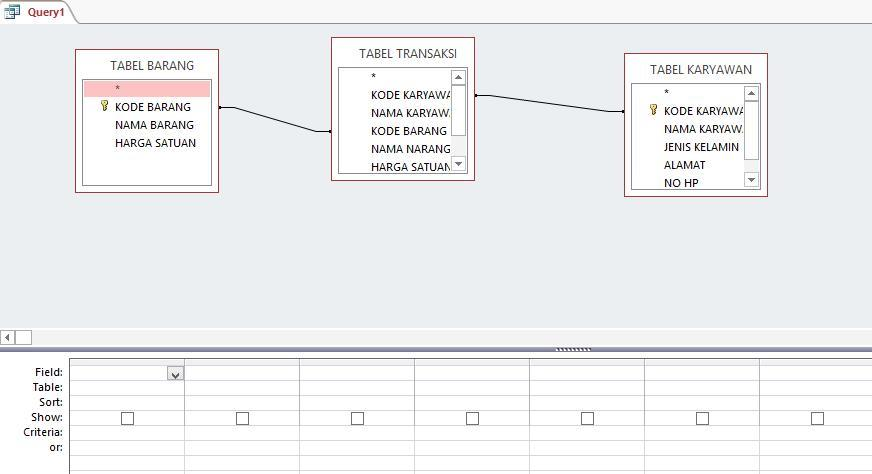Screen dimensions: 872x474
Task: Click the TABEL TRANSAKSI title bar
Action: point(408,53)
